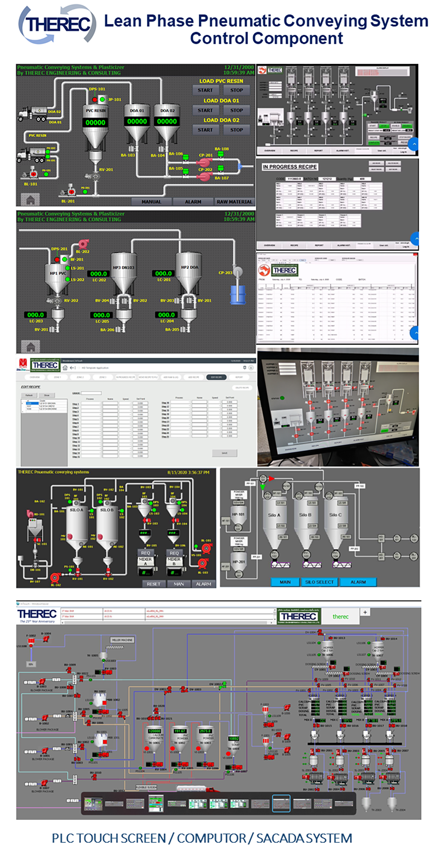Click the home icon in InTouch toolbar
Viewport: 434px width, 868px height.
[65, 368]
